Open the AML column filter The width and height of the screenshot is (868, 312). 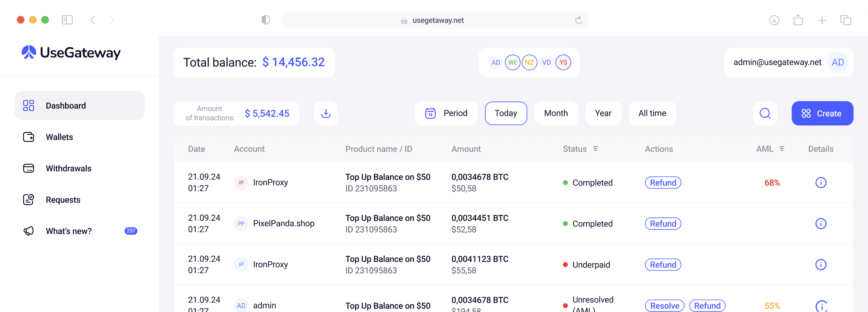782,149
